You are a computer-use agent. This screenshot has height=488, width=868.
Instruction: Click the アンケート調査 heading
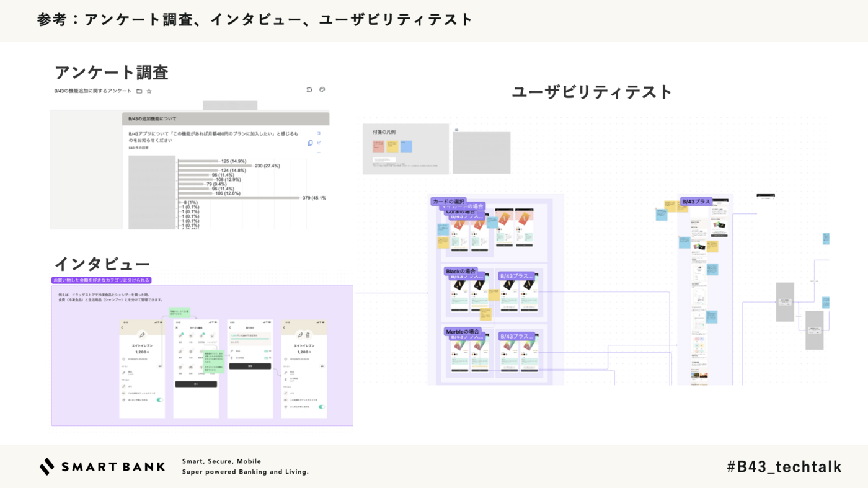(x=112, y=73)
